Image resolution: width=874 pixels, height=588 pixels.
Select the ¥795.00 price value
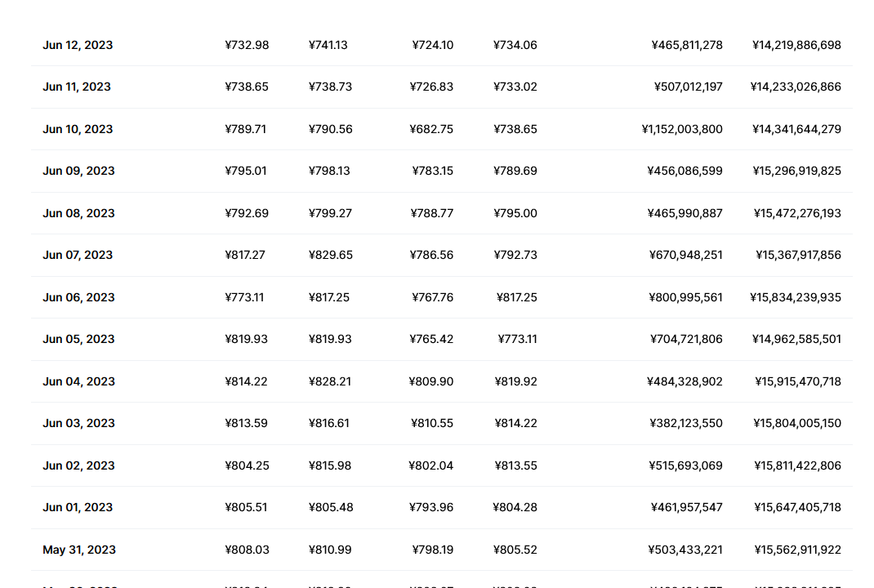(x=515, y=213)
